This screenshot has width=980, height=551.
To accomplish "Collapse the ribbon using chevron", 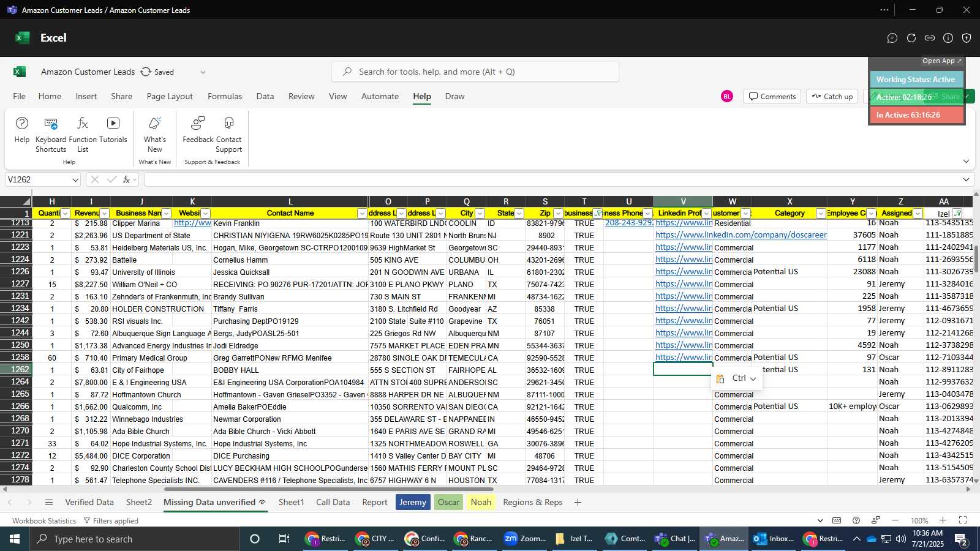I will [966, 162].
